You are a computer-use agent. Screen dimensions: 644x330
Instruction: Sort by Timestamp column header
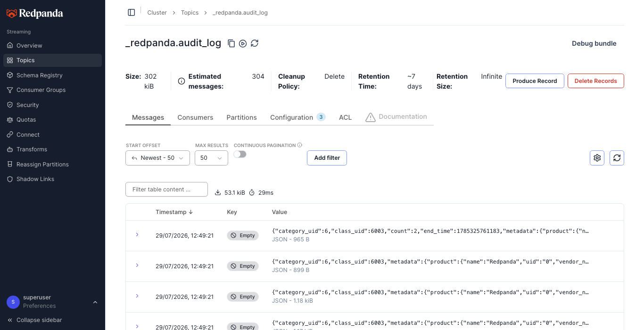pyautogui.click(x=174, y=212)
